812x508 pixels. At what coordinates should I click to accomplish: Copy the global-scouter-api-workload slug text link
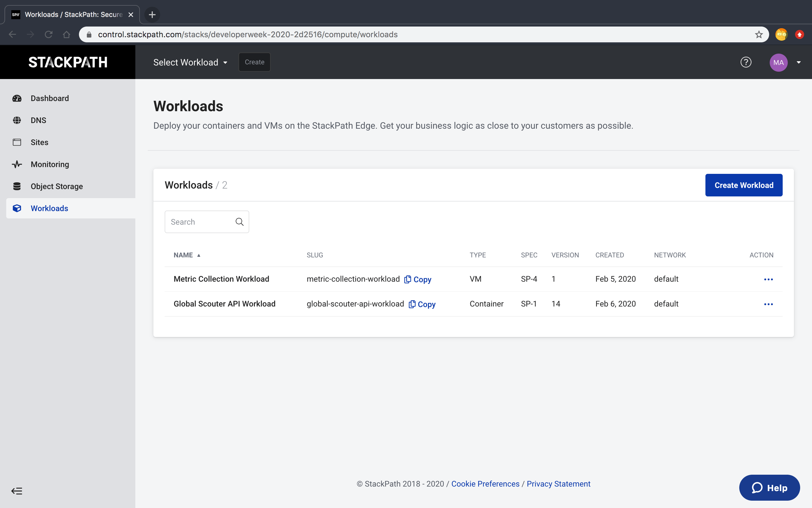click(x=427, y=305)
